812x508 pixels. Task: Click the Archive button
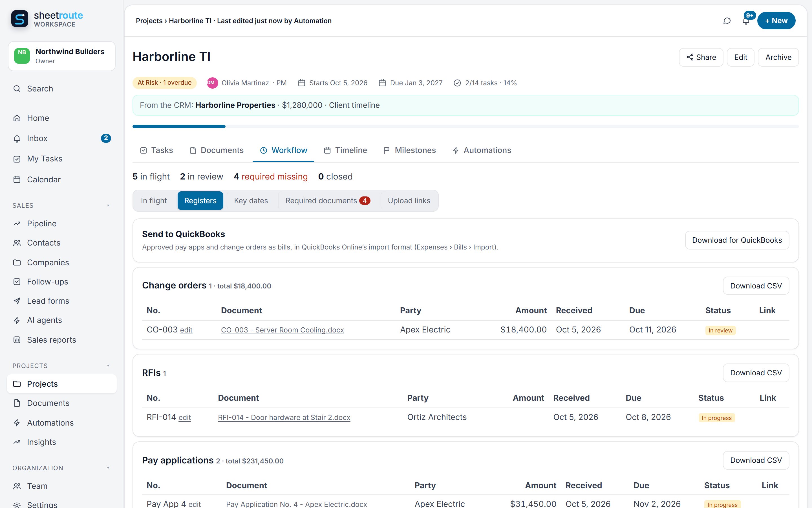[778, 57]
